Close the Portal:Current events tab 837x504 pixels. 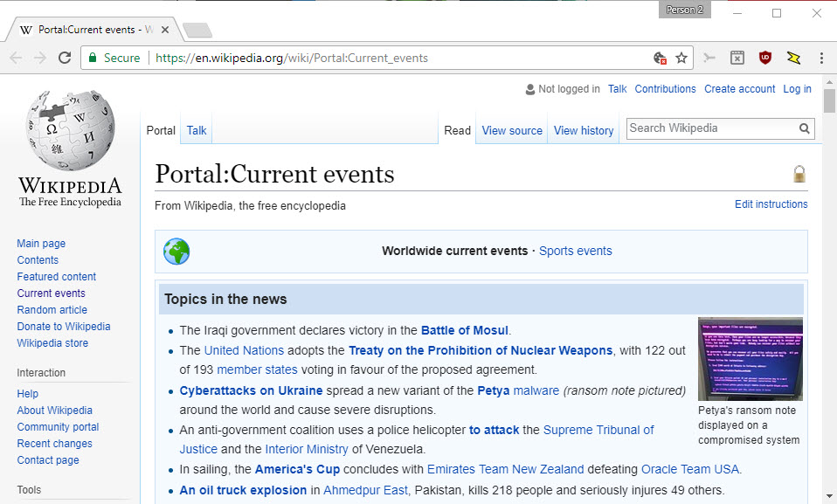tap(165, 30)
